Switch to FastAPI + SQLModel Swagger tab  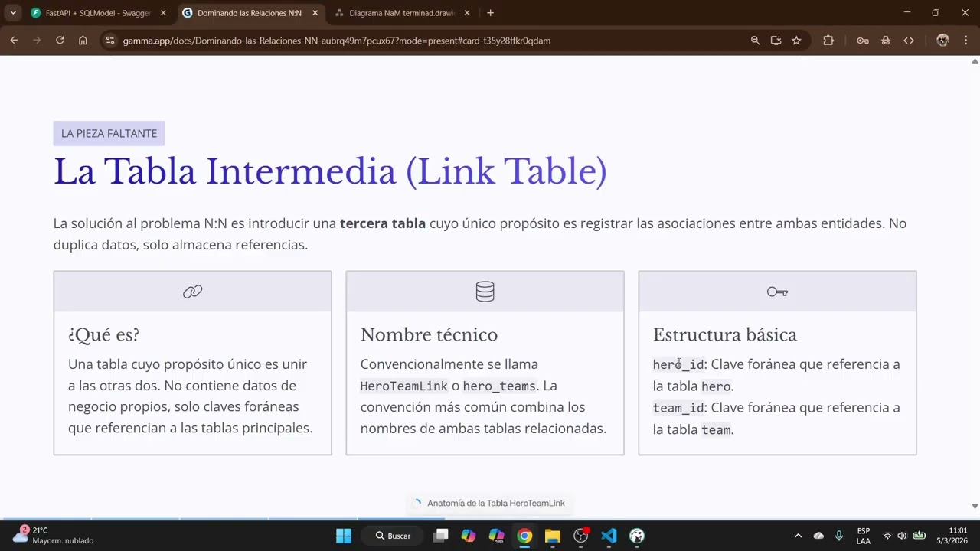[98, 13]
